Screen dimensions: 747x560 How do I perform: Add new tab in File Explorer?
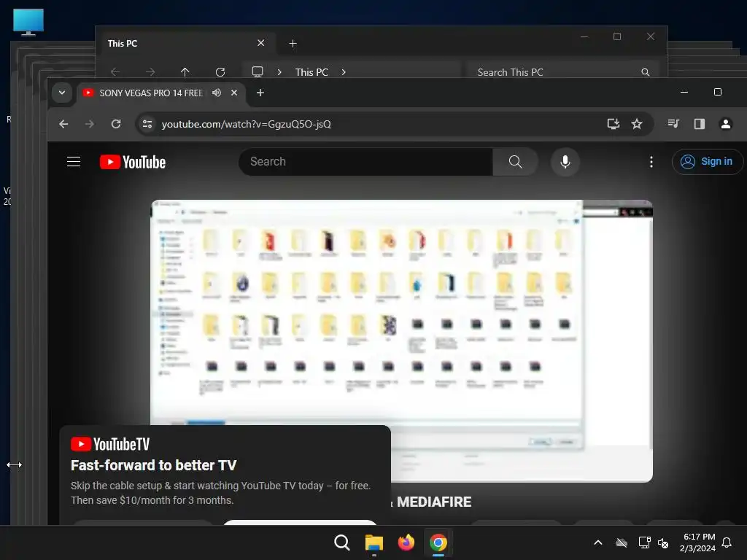293,44
